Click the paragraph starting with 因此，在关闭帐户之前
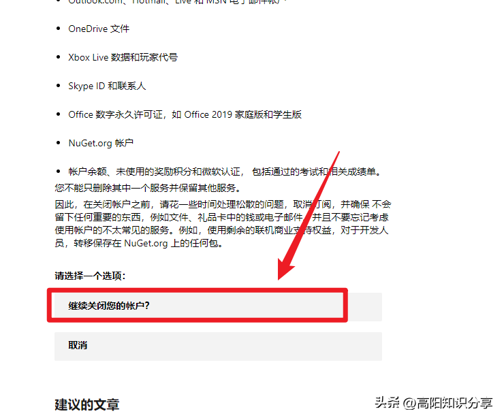The height and width of the screenshot is (420, 504). pos(223,224)
